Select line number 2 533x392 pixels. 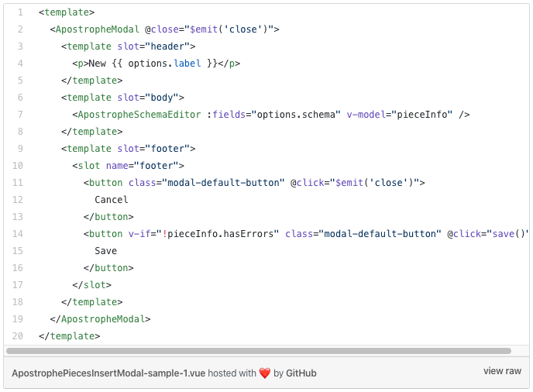20,29
